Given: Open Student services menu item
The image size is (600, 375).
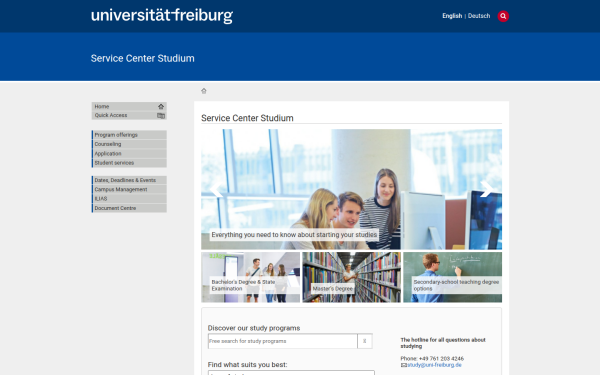Looking at the screenshot, I should pos(129,163).
